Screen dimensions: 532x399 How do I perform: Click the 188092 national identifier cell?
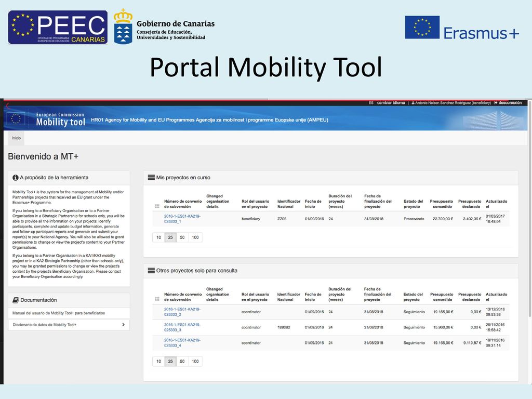[x=284, y=327]
